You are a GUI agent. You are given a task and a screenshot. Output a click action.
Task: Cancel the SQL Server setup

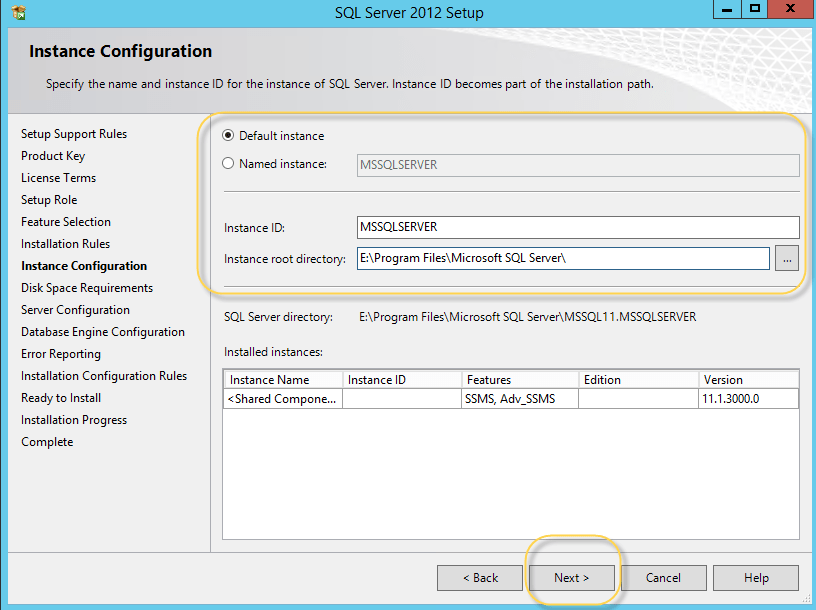(x=663, y=578)
